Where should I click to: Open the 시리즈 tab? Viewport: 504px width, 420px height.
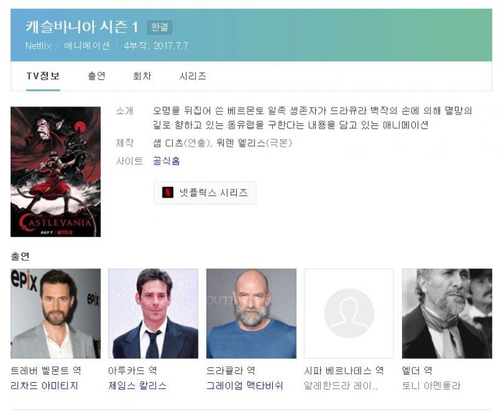[x=193, y=76]
